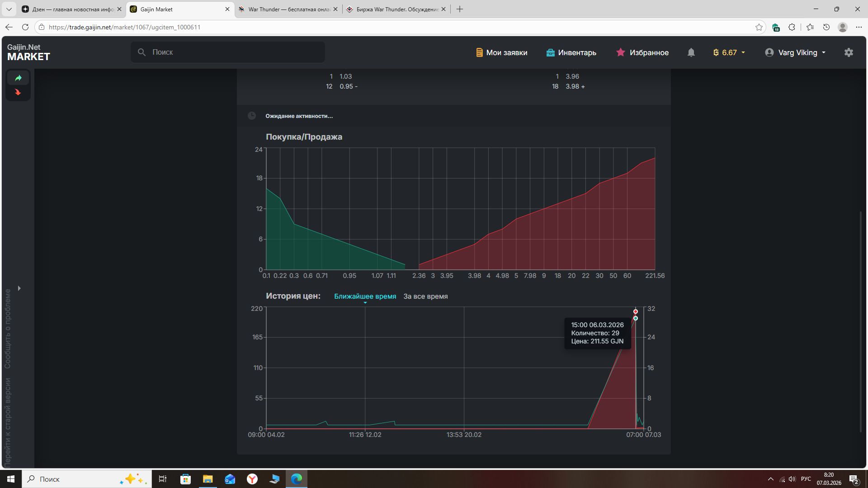Open Varg Viking account dropdown
This screenshot has width=868, height=488.
pos(795,52)
